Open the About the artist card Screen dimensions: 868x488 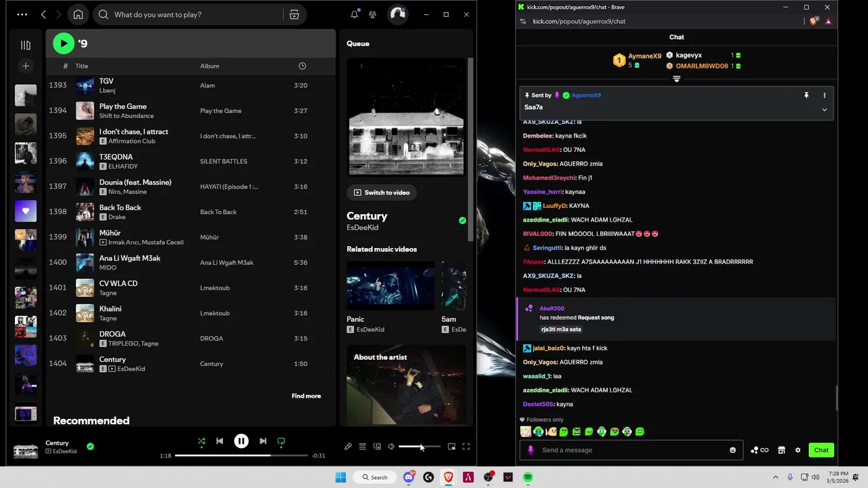pos(406,386)
